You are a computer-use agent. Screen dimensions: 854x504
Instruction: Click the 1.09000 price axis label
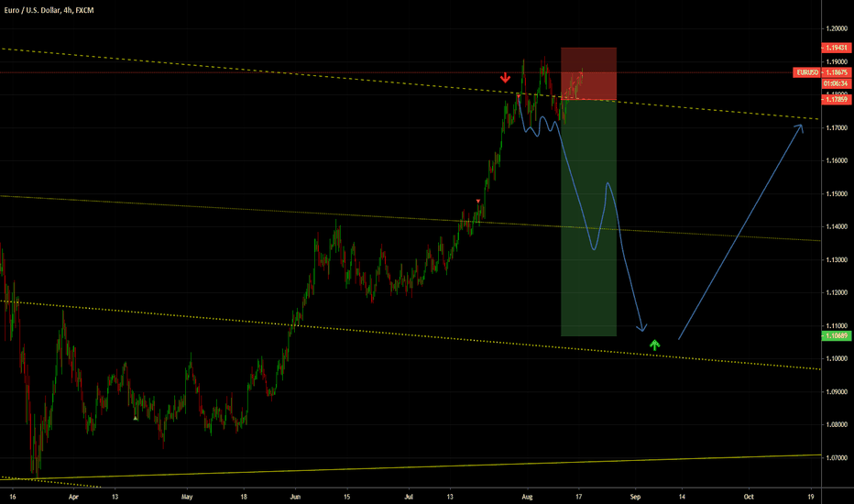pos(837,392)
